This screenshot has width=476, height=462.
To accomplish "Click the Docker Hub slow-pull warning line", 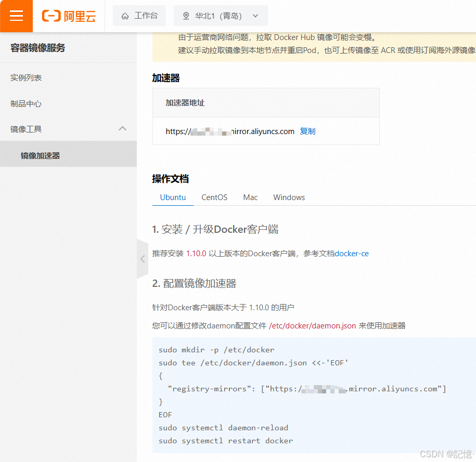I will click(277, 37).
